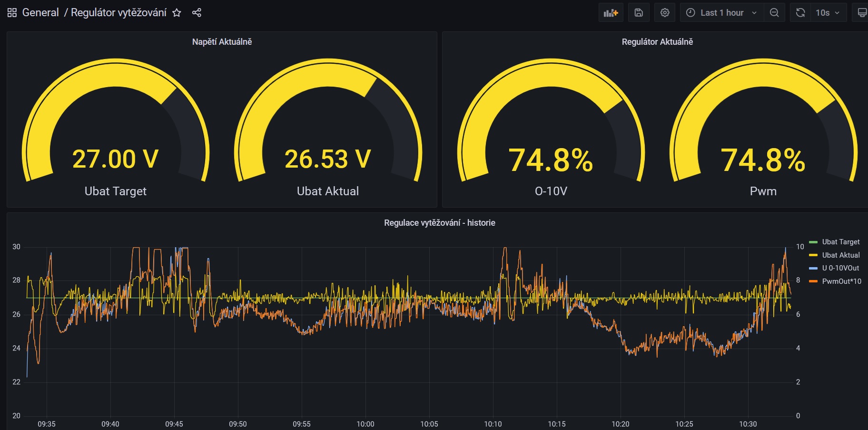868x430 pixels.
Task: Click the 0-10V gauge label
Action: [551, 191]
